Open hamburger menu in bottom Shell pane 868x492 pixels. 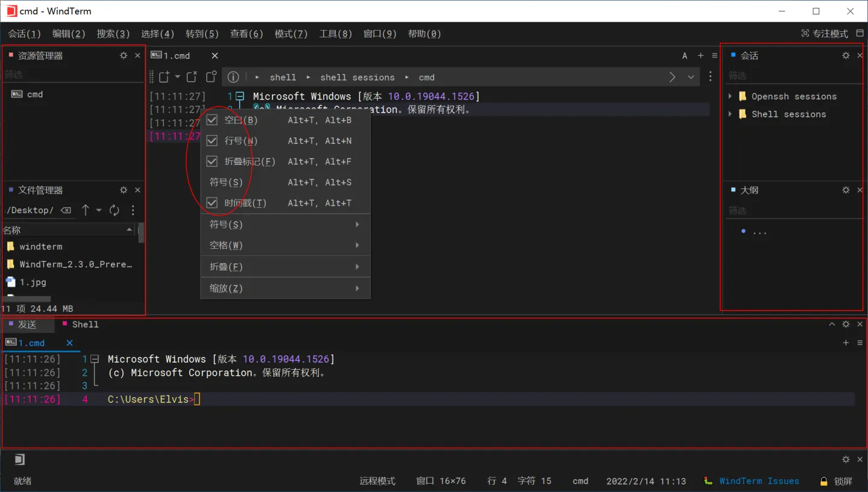click(860, 343)
